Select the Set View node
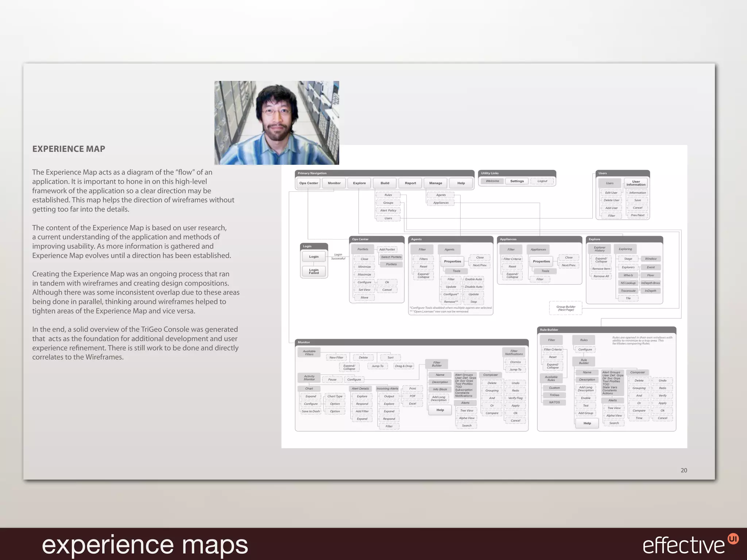The image size is (747, 560). point(364,290)
